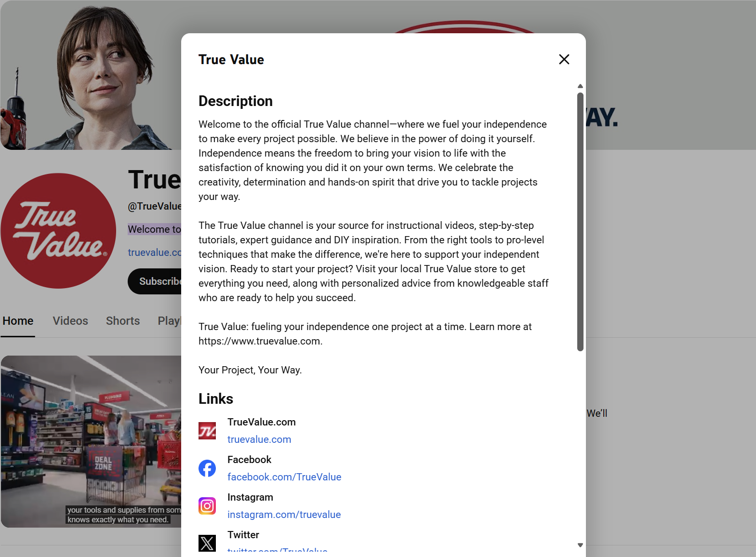Image resolution: width=756 pixels, height=557 pixels.
Task: Click the round True Value channel avatar
Action: click(58, 231)
